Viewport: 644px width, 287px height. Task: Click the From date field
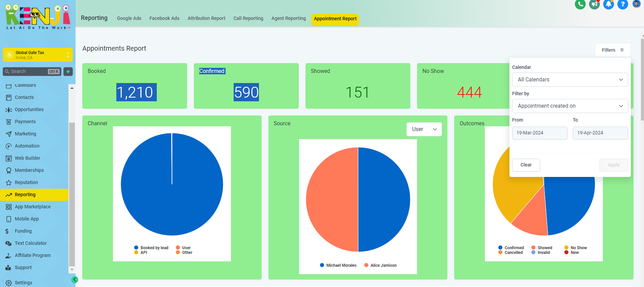click(539, 133)
